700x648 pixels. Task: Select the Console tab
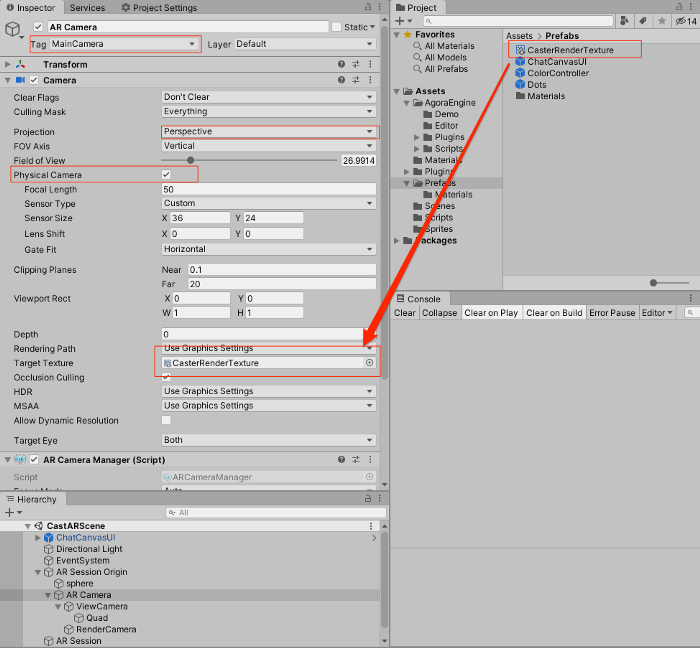pyautogui.click(x=419, y=299)
